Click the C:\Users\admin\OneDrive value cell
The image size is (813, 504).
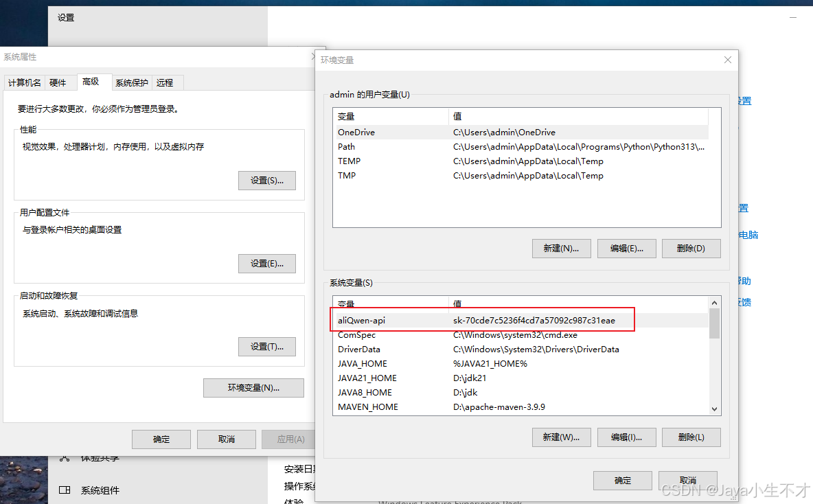504,133
